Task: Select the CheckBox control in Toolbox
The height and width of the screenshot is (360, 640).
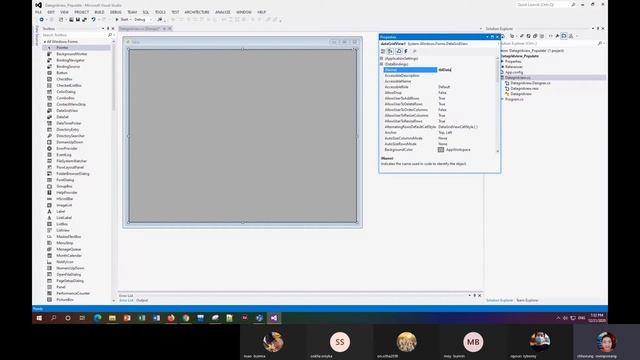Action: [76, 79]
